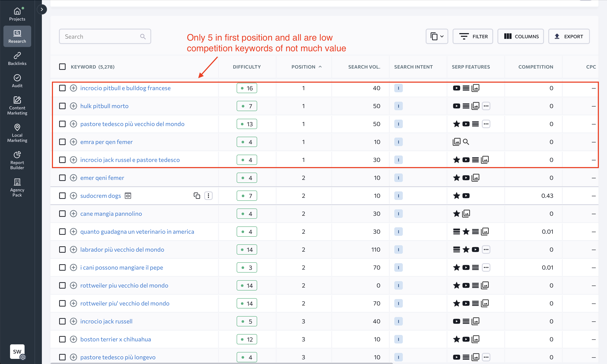The width and height of the screenshot is (607, 364).
Task: Open Agency Pack in sidebar
Action: coord(17,188)
